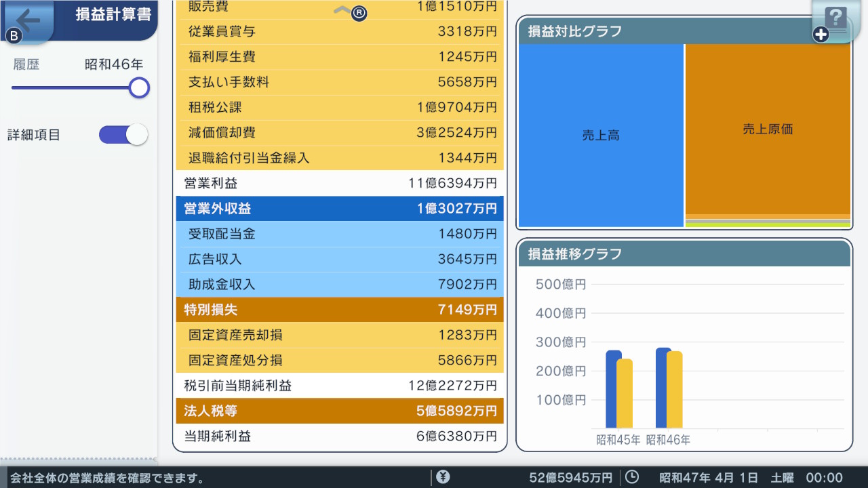The image size is (868, 488).
Task: Select the 損益推移グラフ panel title
Action: 574,254
